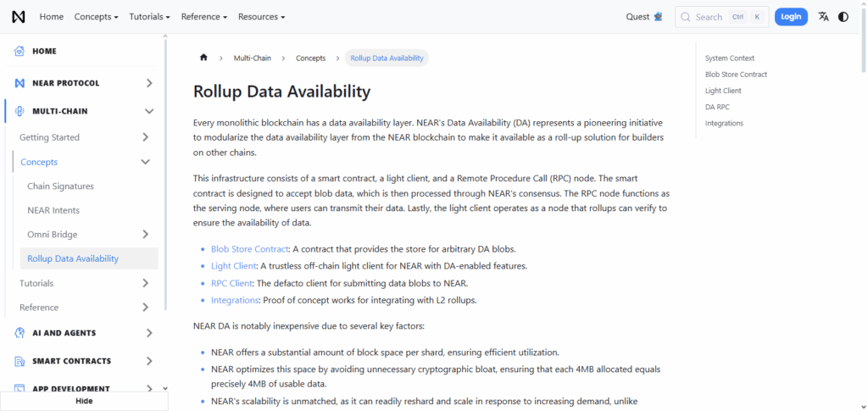
Task: Toggle dark mode contrast icon
Action: click(843, 17)
